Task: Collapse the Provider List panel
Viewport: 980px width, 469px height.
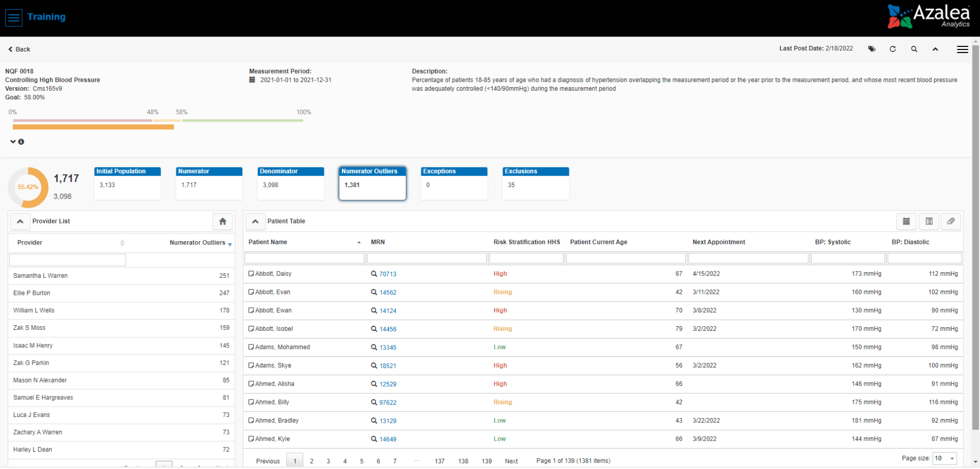Action: coord(20,222)
